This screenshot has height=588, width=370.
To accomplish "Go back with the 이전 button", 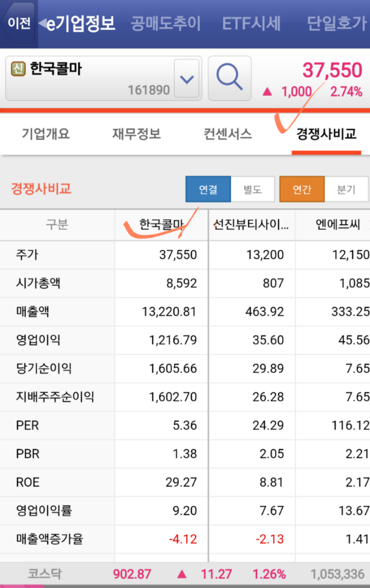I will [x=19, y=24].
